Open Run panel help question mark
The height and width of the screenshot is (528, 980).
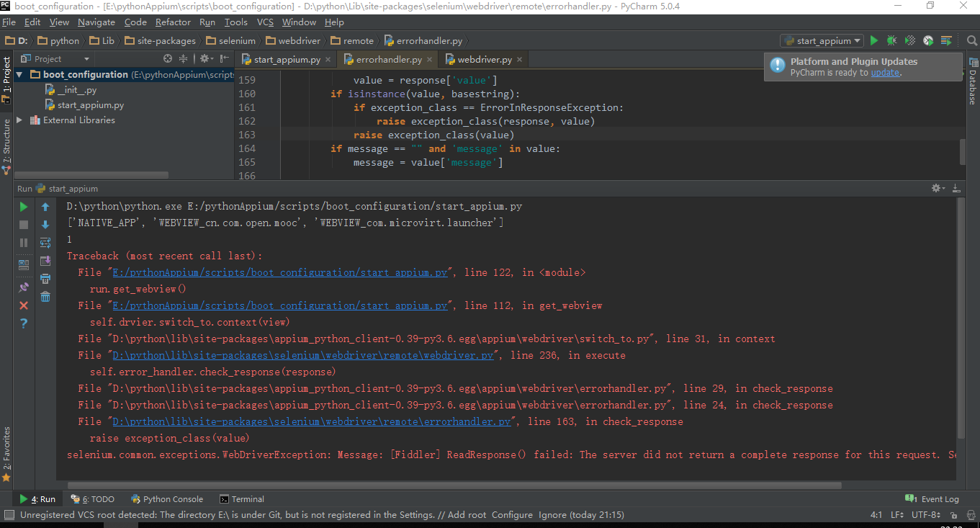pyautogui.click(x=24, y=323)
